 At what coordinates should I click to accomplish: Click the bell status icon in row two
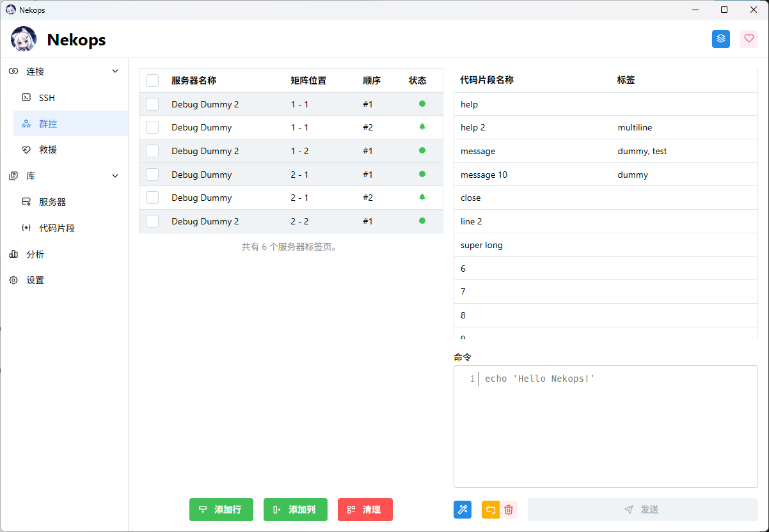(x=422, y=127)
